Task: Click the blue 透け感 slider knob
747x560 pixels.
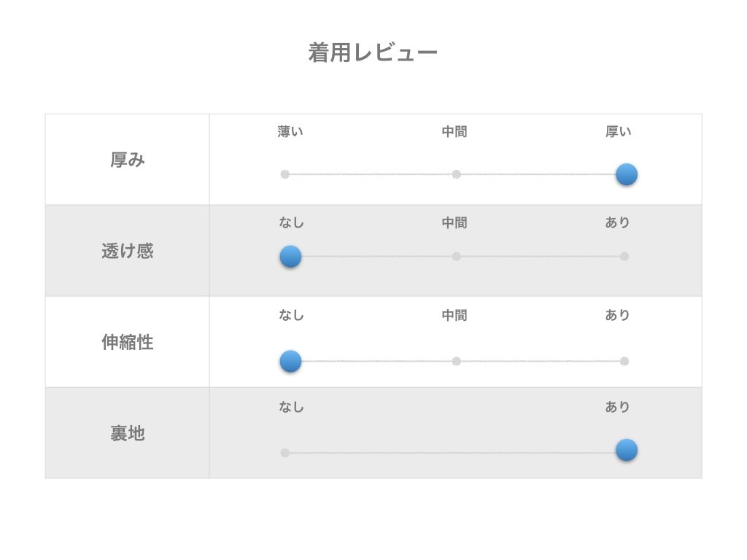Action: (x=290, y=256)
